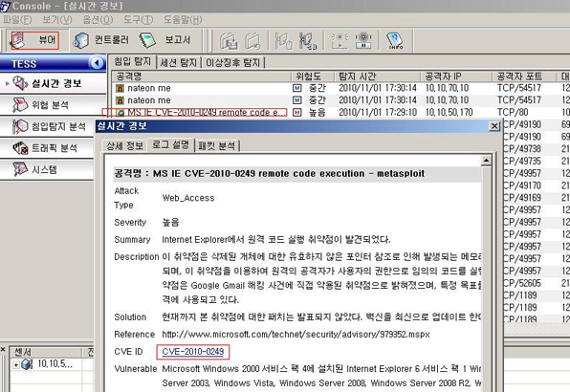Select 실시간 경보 in the sidebar
The width and height of the screenshot is (570, 392).
coord(53,83)
